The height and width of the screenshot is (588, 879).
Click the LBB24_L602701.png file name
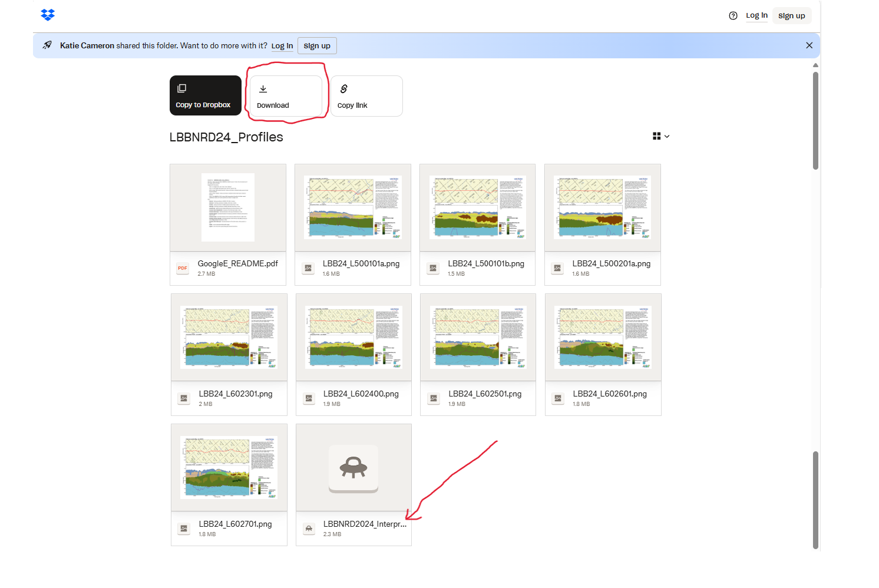(x=235, y=524)
